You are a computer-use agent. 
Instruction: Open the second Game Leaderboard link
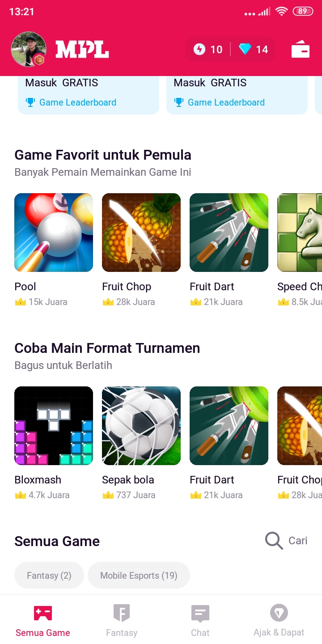tap(219, 102)
